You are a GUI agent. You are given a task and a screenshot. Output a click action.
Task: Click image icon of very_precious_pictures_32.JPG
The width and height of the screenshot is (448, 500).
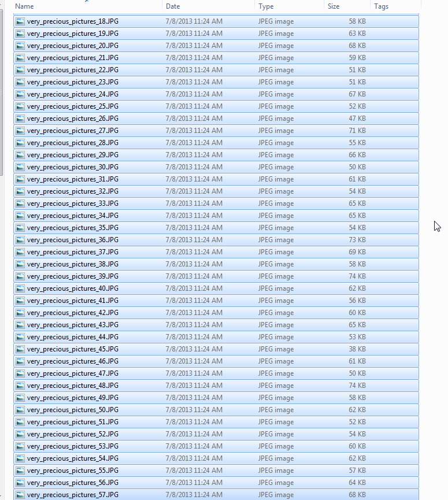(20, 191)
